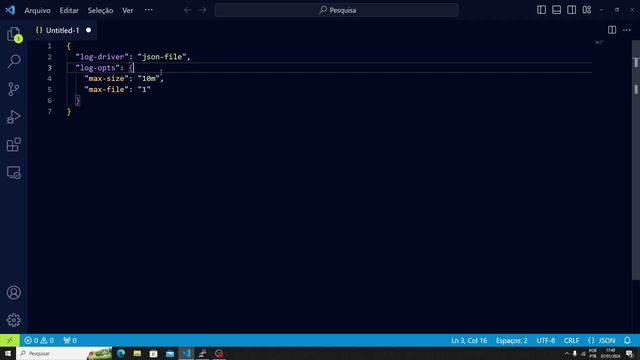Open notifications bell in status bar
The height and width of the screenshot is (360, 640).
(x=627, y=340)
